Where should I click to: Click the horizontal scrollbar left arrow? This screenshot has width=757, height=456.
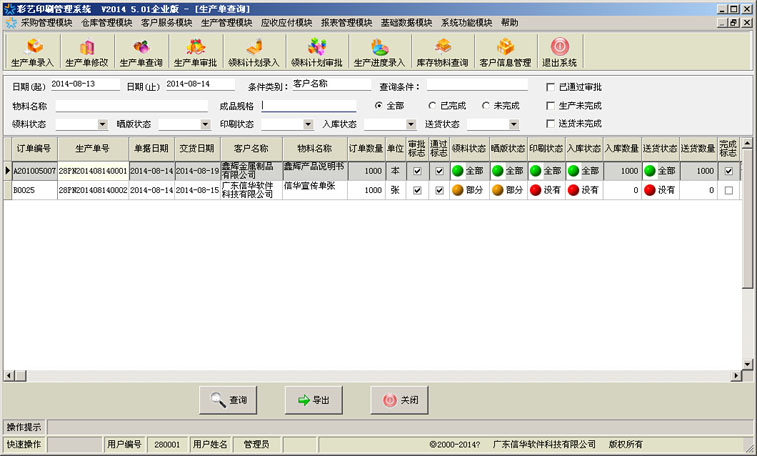9,375
